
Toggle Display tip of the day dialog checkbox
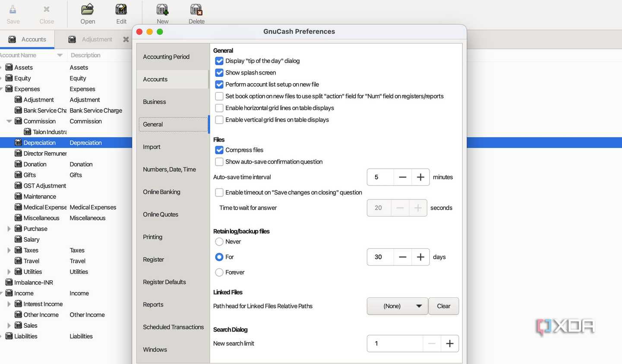click(x=219, y=61)
